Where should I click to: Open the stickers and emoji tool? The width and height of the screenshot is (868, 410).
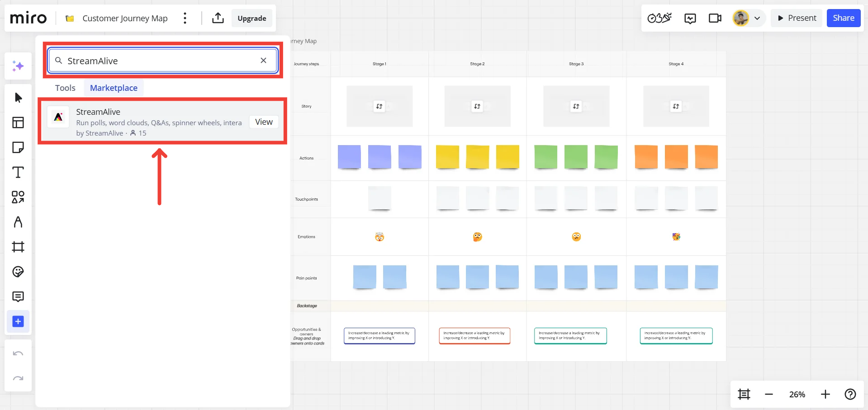click(x=18, y=272)
